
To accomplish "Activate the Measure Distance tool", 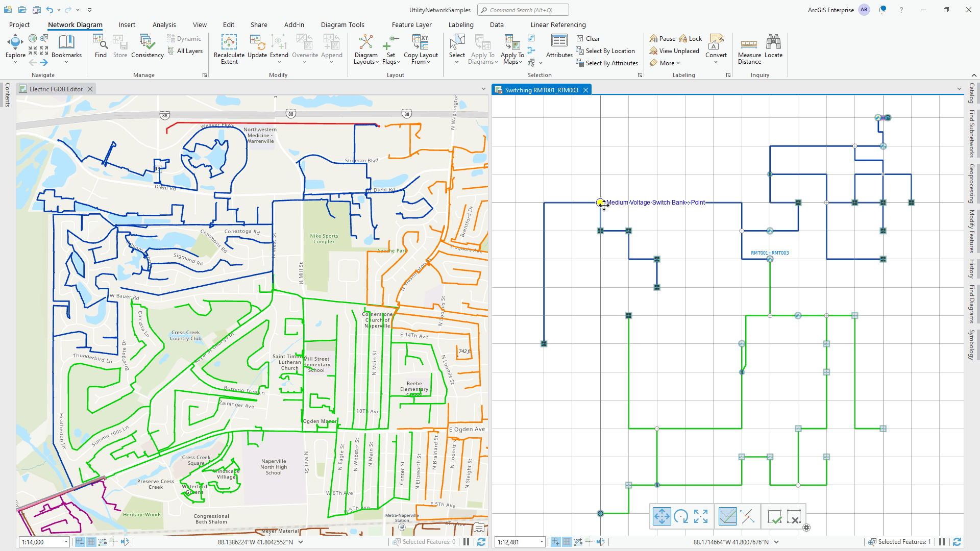I will pos(749,49).
